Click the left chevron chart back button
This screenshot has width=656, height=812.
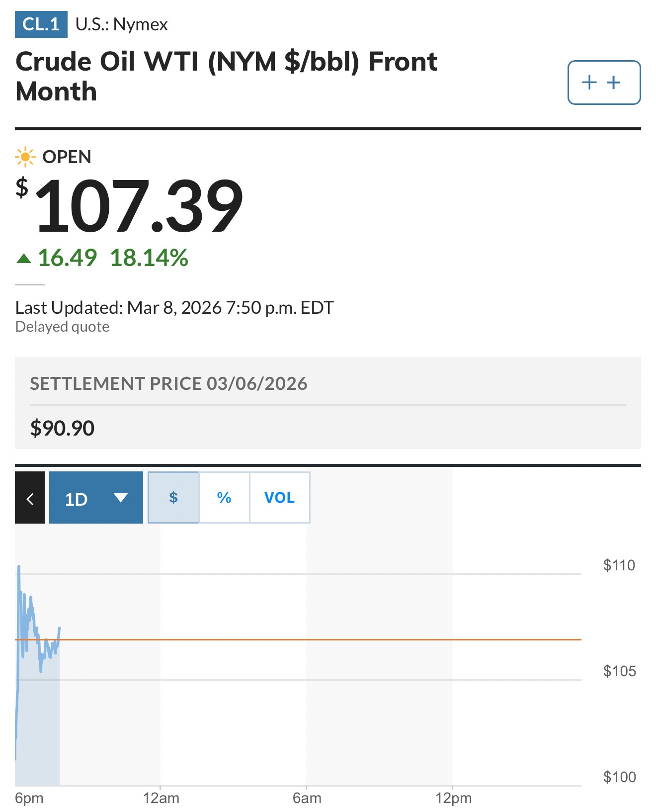[30, 498]
